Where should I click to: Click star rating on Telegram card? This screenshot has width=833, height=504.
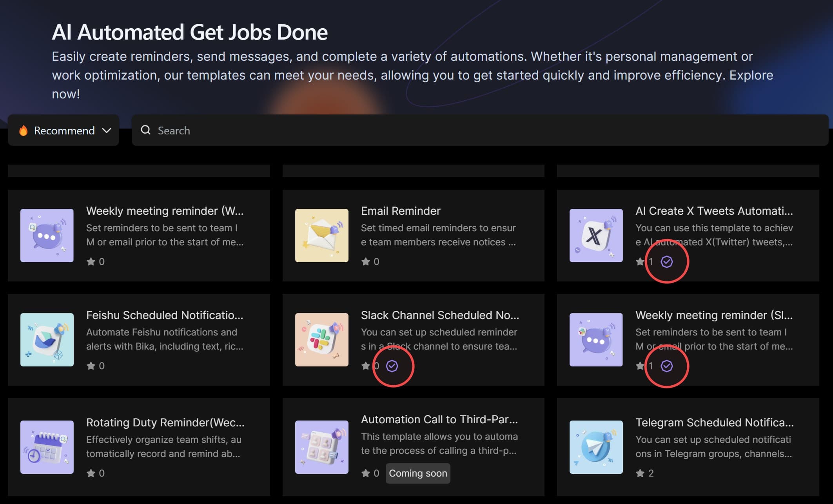point(640,473)
